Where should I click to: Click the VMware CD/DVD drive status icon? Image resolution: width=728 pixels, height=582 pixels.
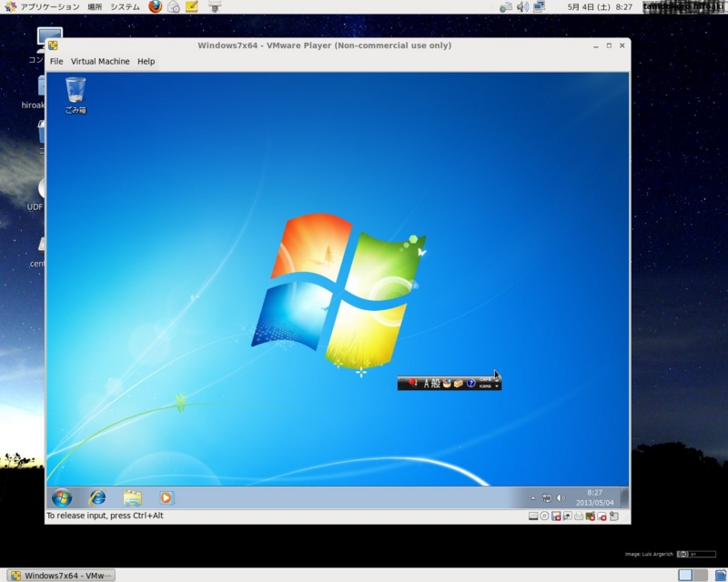544,517
